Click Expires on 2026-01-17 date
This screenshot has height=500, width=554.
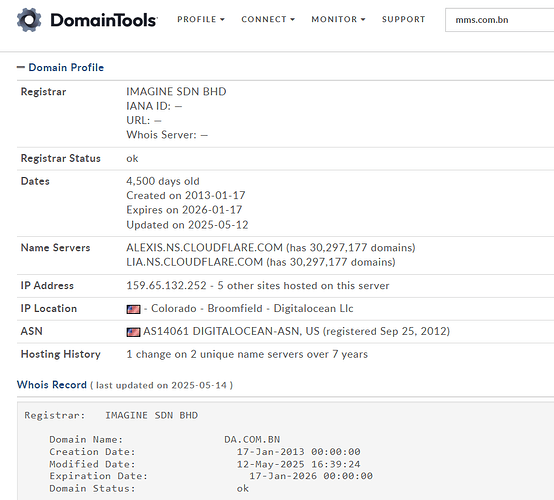184,210
